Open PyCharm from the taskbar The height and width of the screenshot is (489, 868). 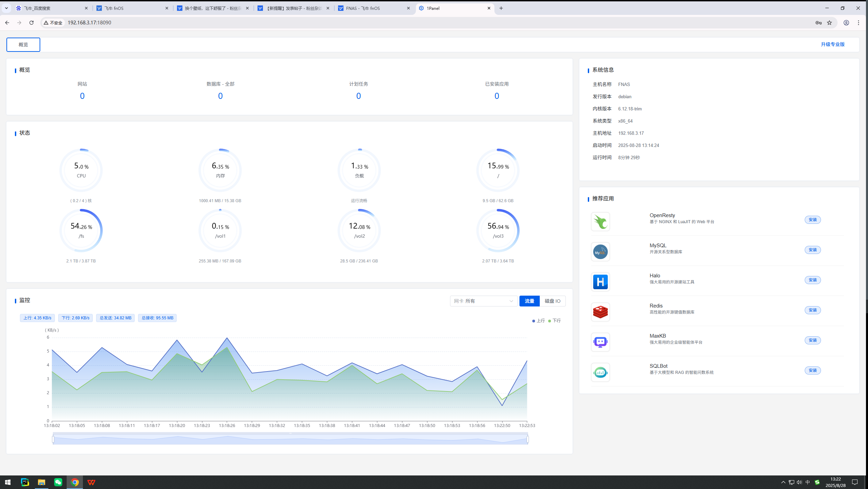click(25, 482)
